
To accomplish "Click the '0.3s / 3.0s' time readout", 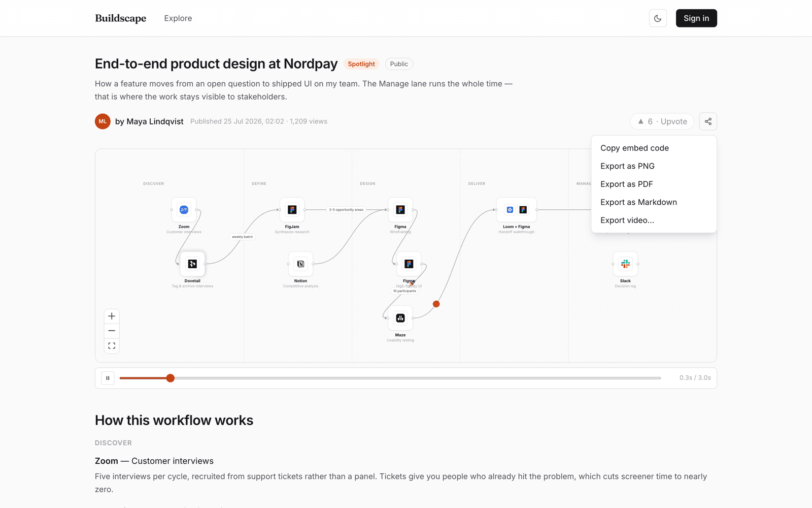I will tap(695, 378).
